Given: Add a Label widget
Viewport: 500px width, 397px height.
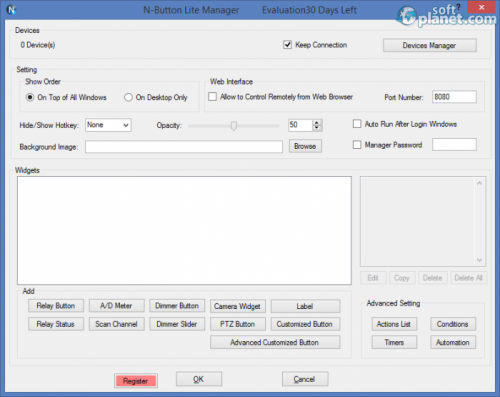Looking at the screenshot, I should tap(305, 306).
